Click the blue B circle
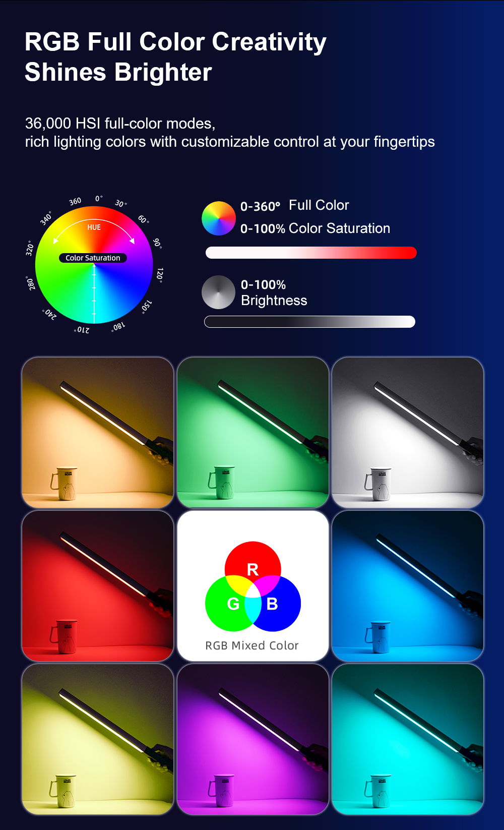The image size is (504, 830). tap(272, 604)
